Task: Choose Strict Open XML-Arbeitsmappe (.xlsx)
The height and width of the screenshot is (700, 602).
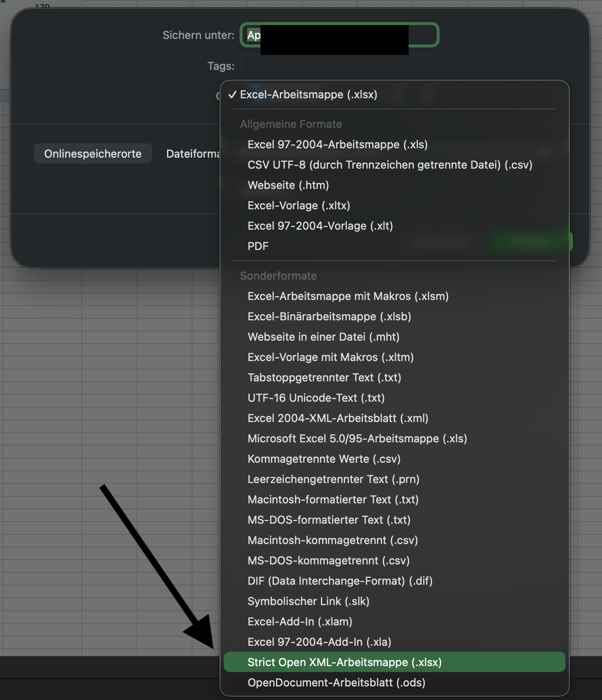Action: 394,662
